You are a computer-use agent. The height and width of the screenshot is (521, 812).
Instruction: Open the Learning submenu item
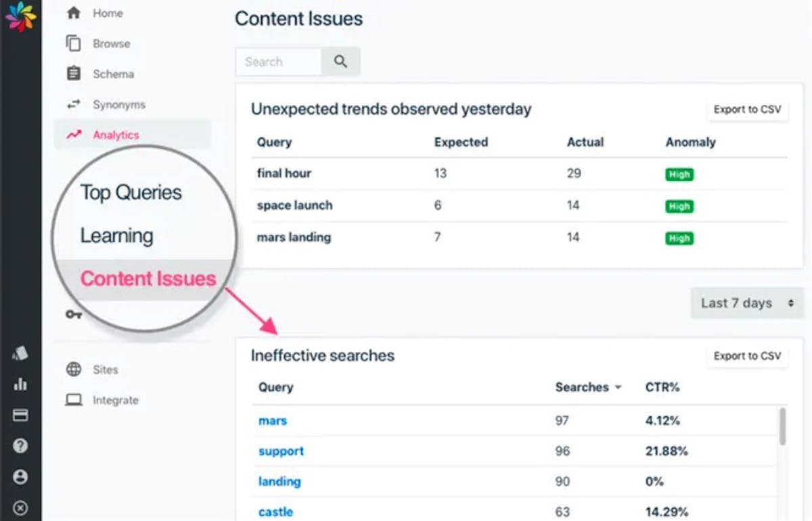click(x=117, y=235)
